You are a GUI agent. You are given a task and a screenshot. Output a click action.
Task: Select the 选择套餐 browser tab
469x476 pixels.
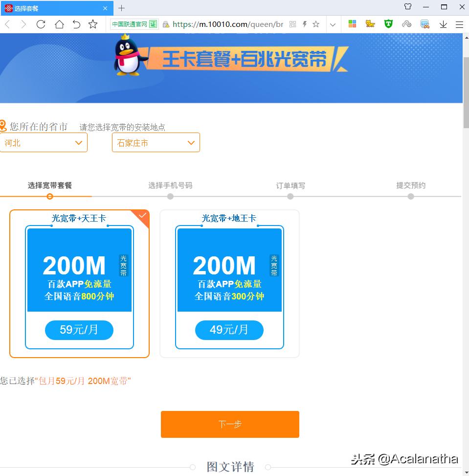point(57,8)
